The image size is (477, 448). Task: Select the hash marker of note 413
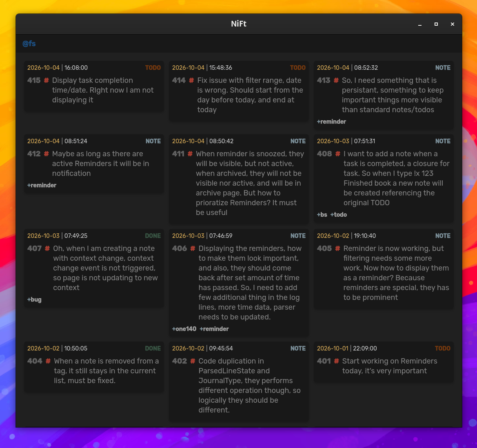click(336, 80)
